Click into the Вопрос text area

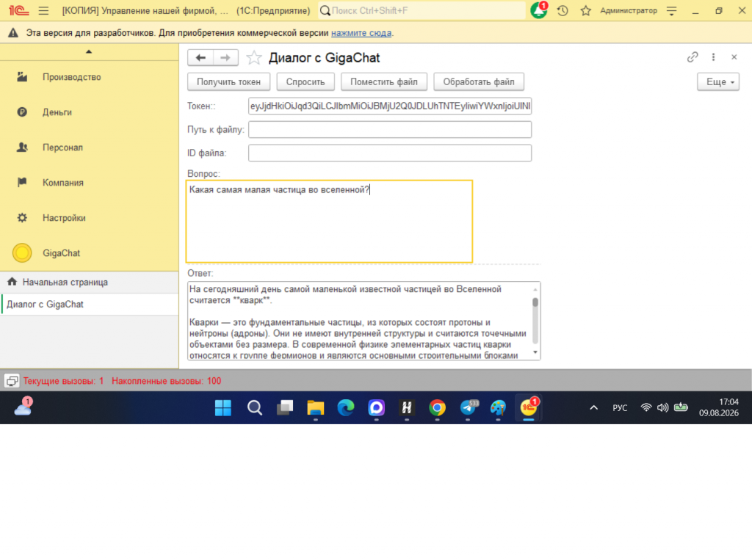tap(329, 222)
